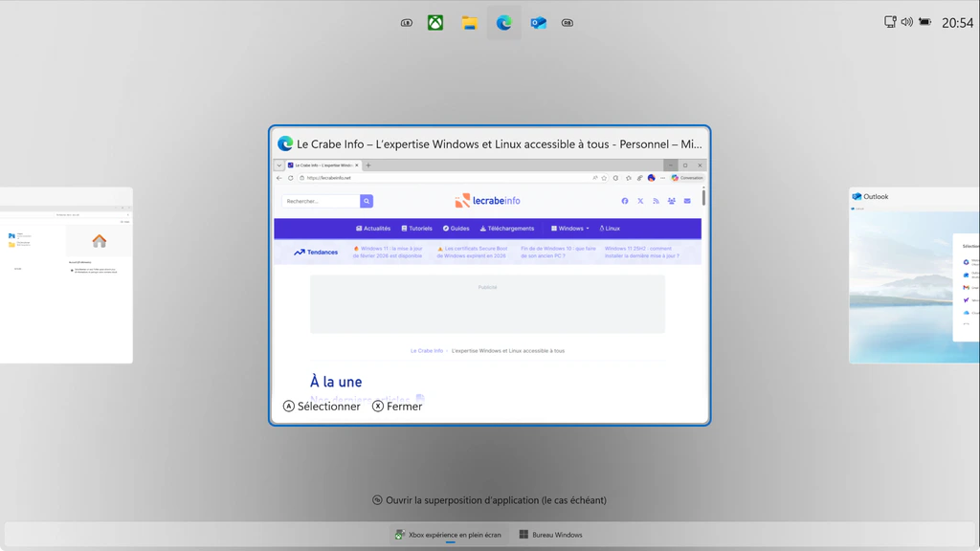This screenshot has height=551, width=980.
Task: Switch to Xbox expérience en plein écran
Action: pyautogui.click(x=449, y=535)
